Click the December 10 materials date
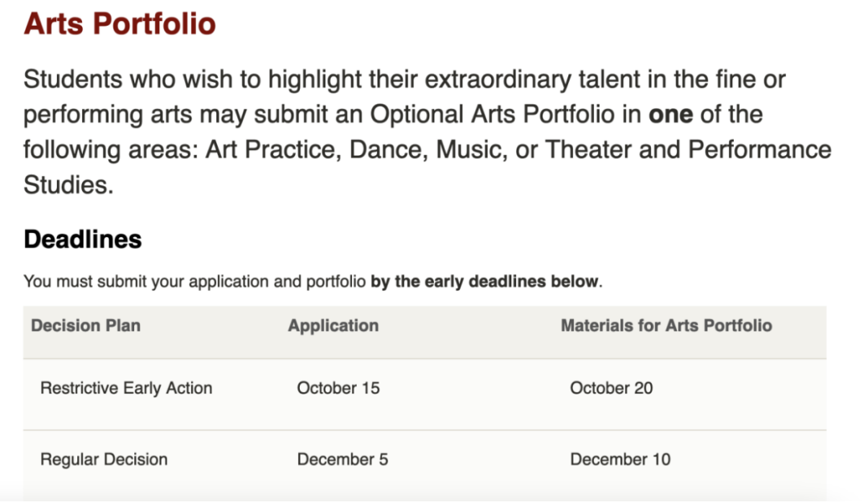The height and width of the screenshot is (502, 868). tap(620, 459)
